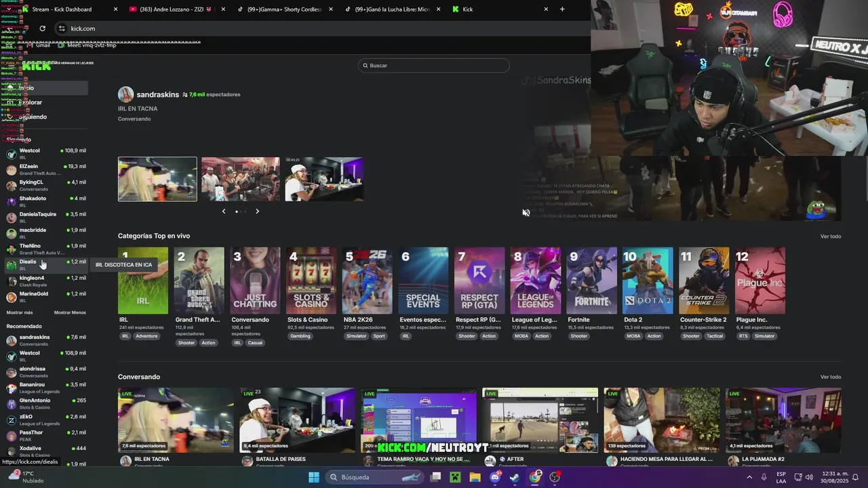Open Discord from the taskbar
Screen dimensions: 868x488
[495, 477]
